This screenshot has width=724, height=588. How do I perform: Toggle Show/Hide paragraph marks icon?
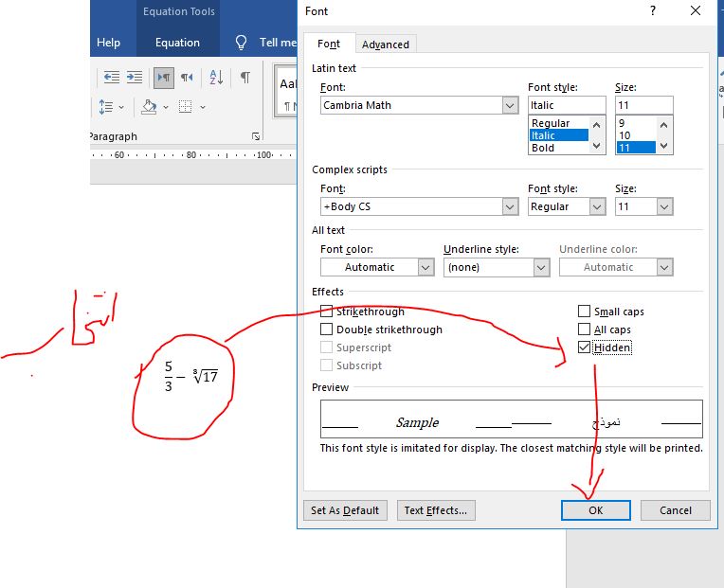click(x=244, y=78)
